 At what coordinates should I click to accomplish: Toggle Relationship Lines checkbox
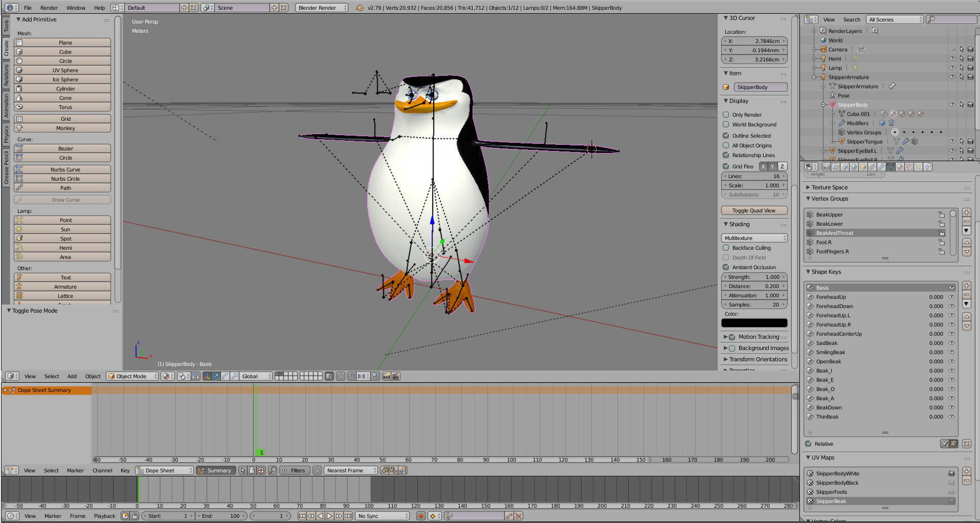point(726,155)
